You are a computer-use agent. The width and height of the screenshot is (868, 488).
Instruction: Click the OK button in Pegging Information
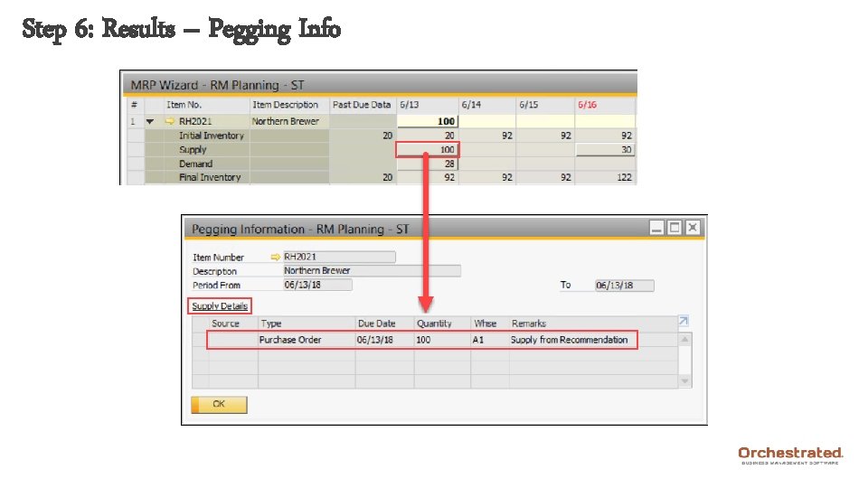[x=219, y=405]
